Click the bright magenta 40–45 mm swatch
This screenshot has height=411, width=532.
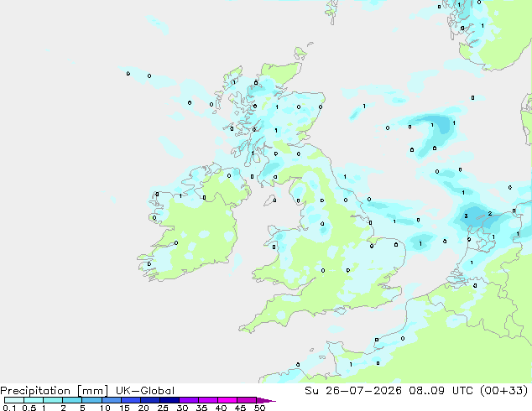(227, 400)
